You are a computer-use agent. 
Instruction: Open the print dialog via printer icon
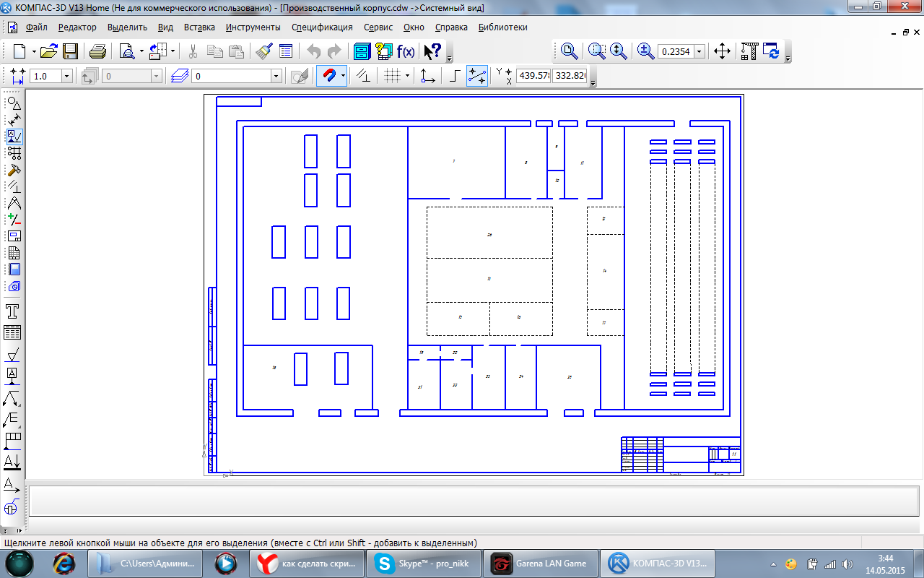[97, 51]
